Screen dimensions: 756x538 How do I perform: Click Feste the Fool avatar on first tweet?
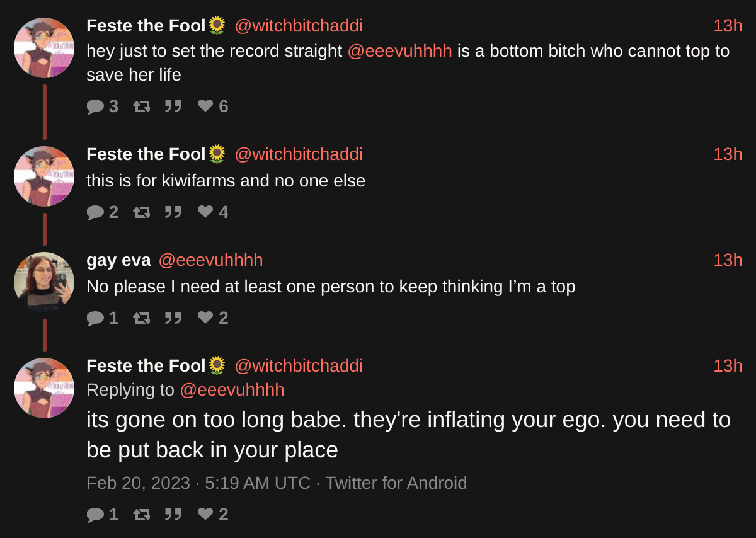click(x=44, y=48)
